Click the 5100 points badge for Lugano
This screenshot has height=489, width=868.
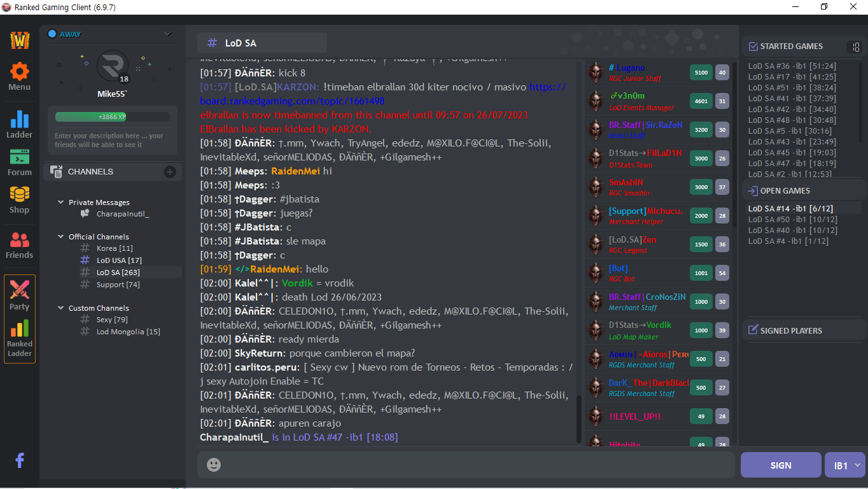[701, 73]
